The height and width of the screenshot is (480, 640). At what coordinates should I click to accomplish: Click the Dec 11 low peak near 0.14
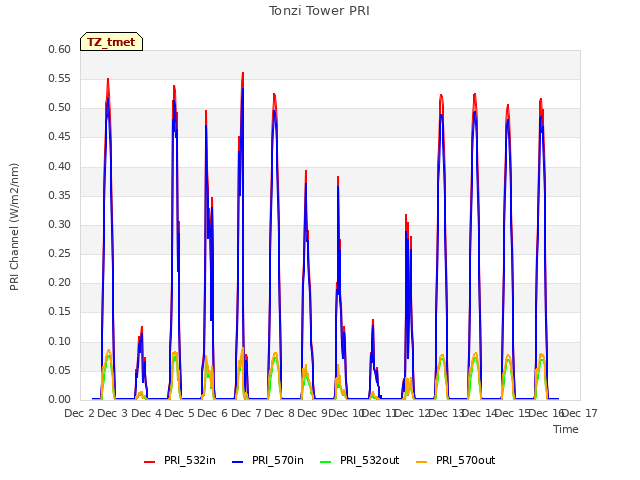coord(373,321)
